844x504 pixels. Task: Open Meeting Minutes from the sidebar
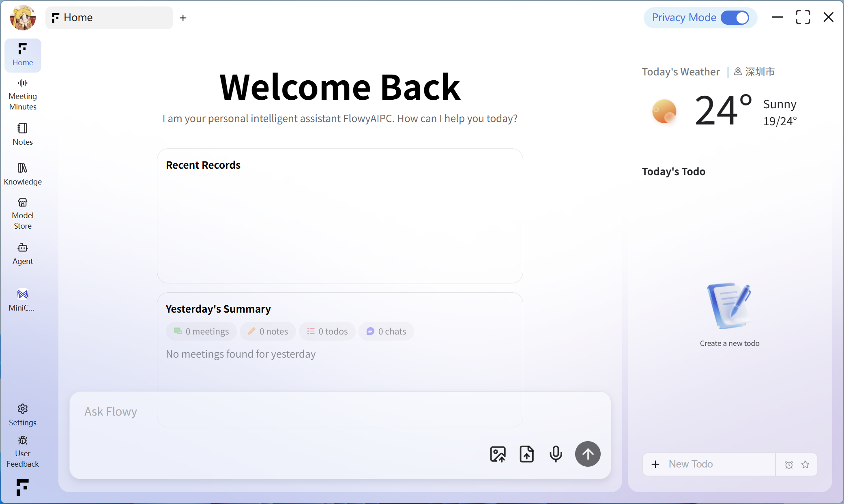[x=23, y=94]
